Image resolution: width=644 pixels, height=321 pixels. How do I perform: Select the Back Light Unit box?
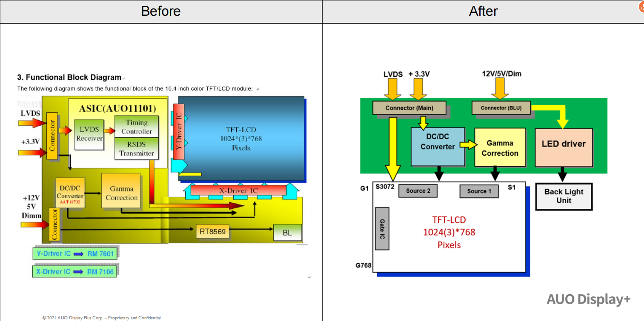pos(564,196)
